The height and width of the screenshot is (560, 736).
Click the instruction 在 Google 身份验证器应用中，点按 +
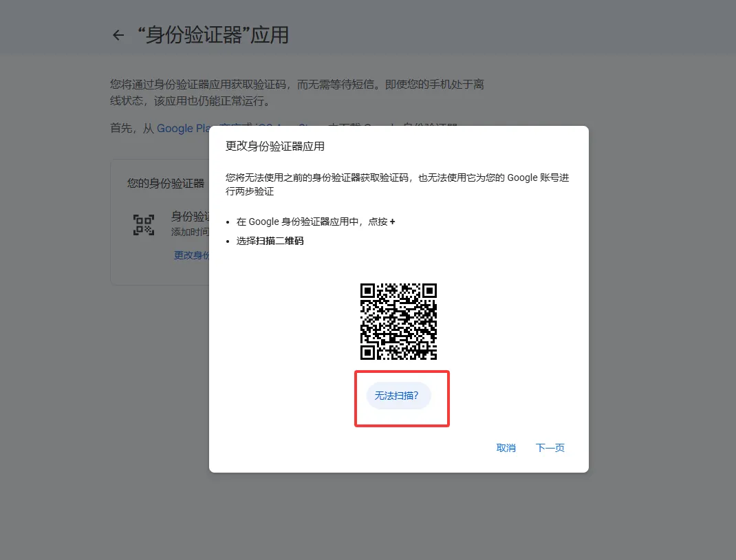click(316, 222)
